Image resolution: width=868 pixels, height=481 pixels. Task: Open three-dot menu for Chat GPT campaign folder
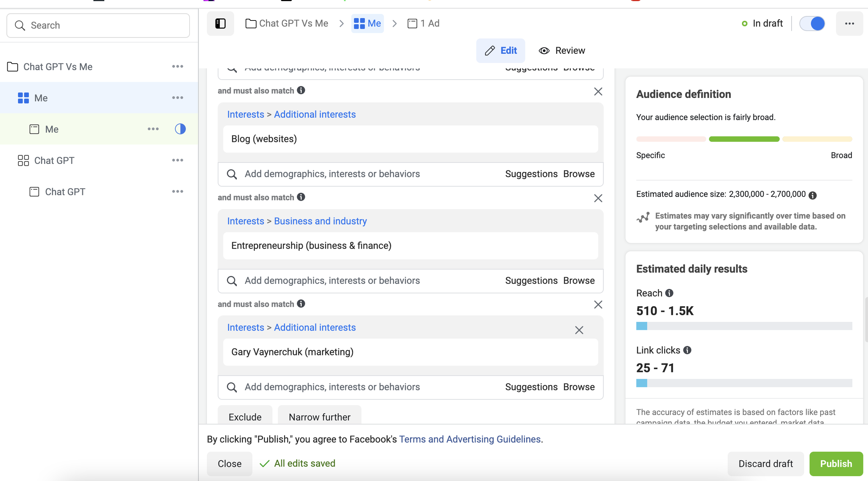(x=177, y=66)
